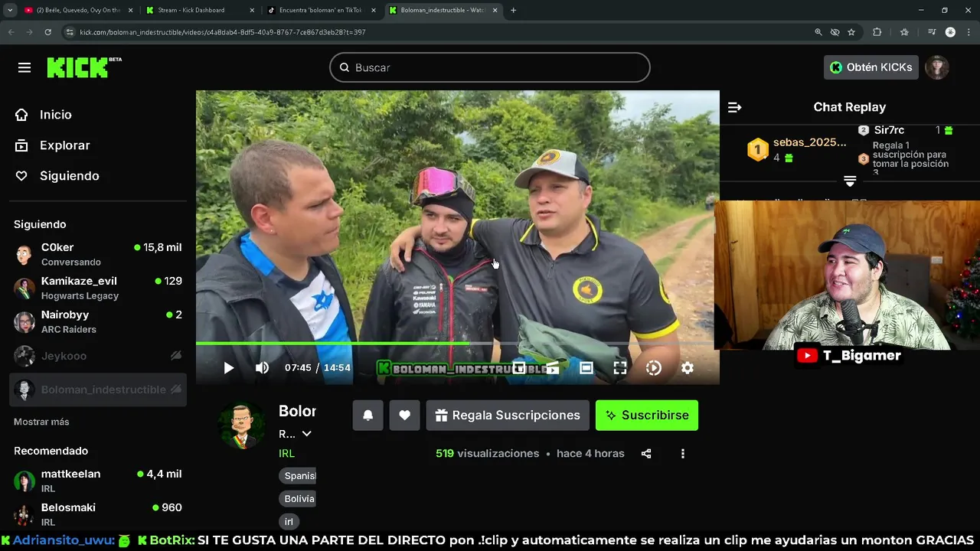Open browser extensions puzzle icon
Screen dimensions: 980x551
point(877,32)
